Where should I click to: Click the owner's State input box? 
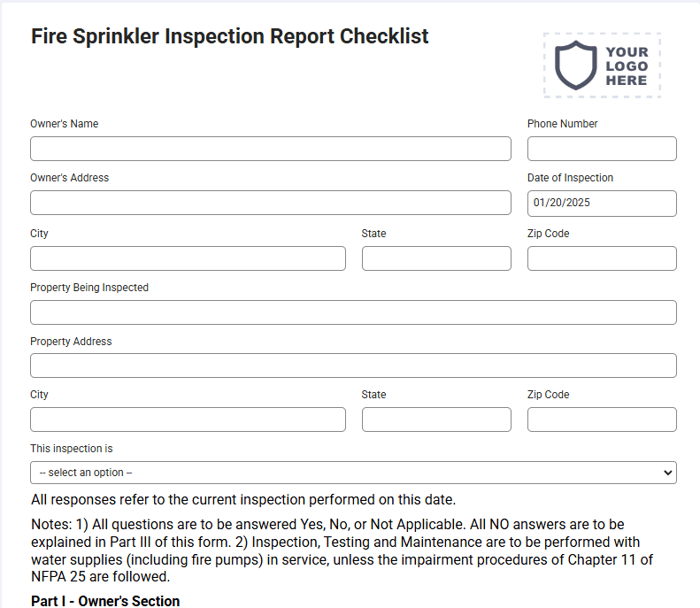436,258
